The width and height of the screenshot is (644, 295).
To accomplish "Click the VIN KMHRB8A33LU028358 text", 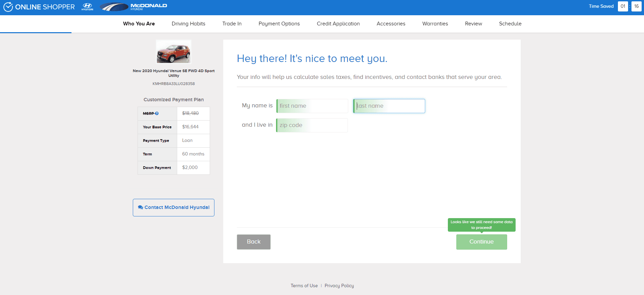I will [173, 84].
